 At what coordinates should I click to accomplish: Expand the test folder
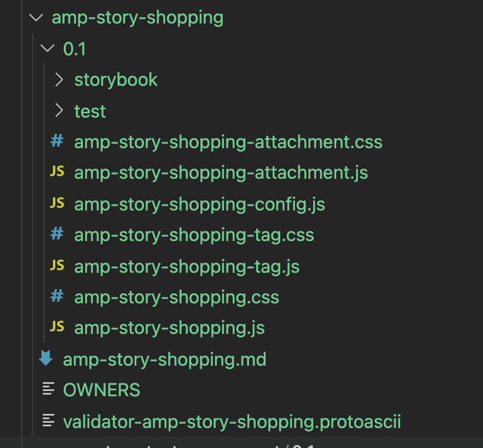coord(59,111)
